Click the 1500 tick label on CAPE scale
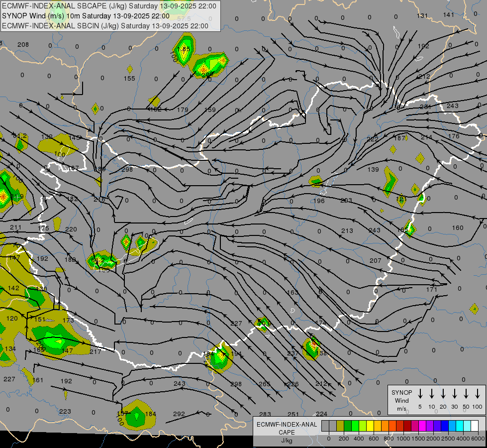The height and width of the screenshot is (448, 487). (418, 439)
